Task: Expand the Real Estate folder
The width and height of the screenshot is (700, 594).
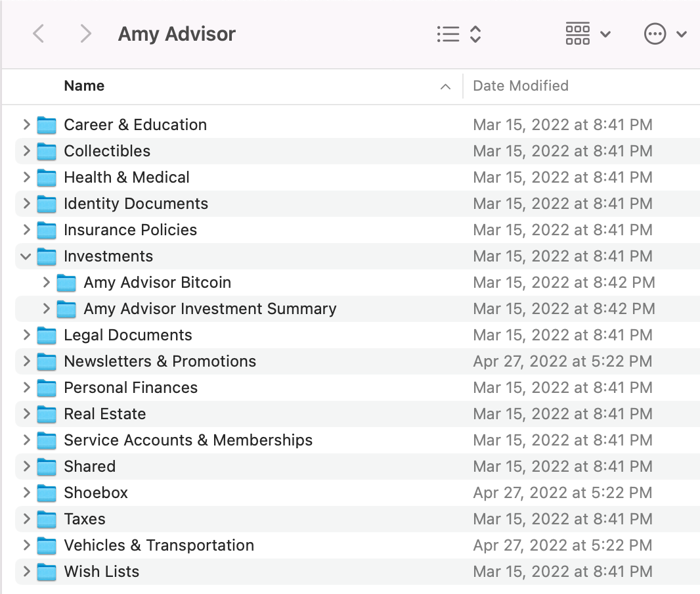Action: click(26, 414)
